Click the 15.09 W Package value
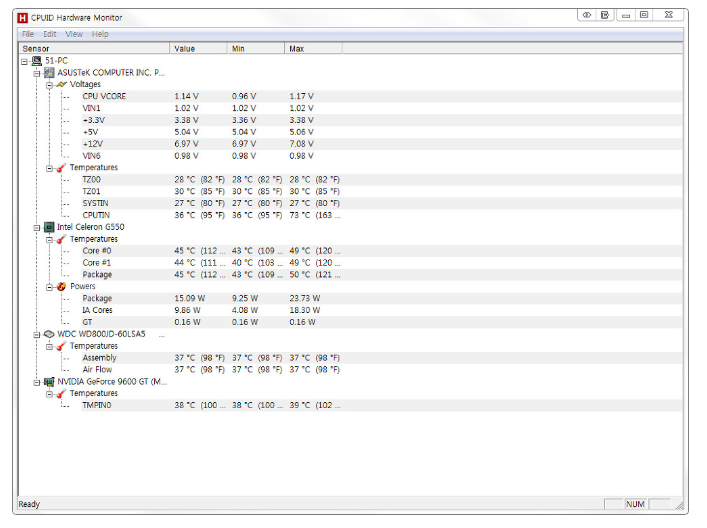Image resolution: width=707 pixels, height=528 pixels. 190,298
